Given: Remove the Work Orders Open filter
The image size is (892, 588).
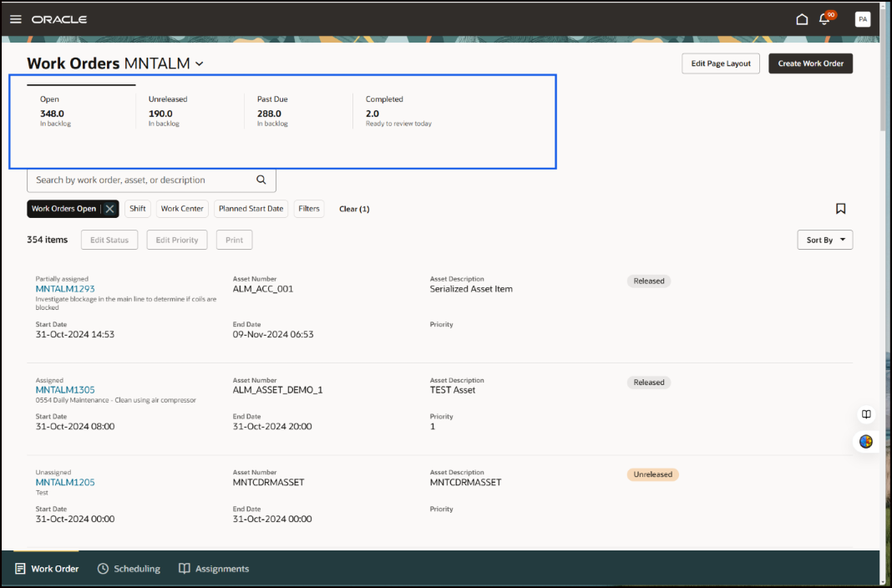Looking at the screenshot, I should [109, 209].
